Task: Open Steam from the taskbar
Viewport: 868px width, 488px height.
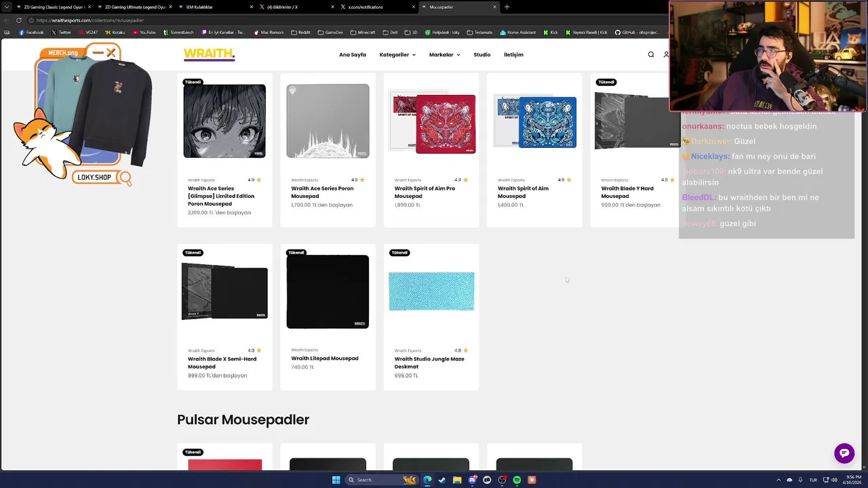Action: coord(442,480)
